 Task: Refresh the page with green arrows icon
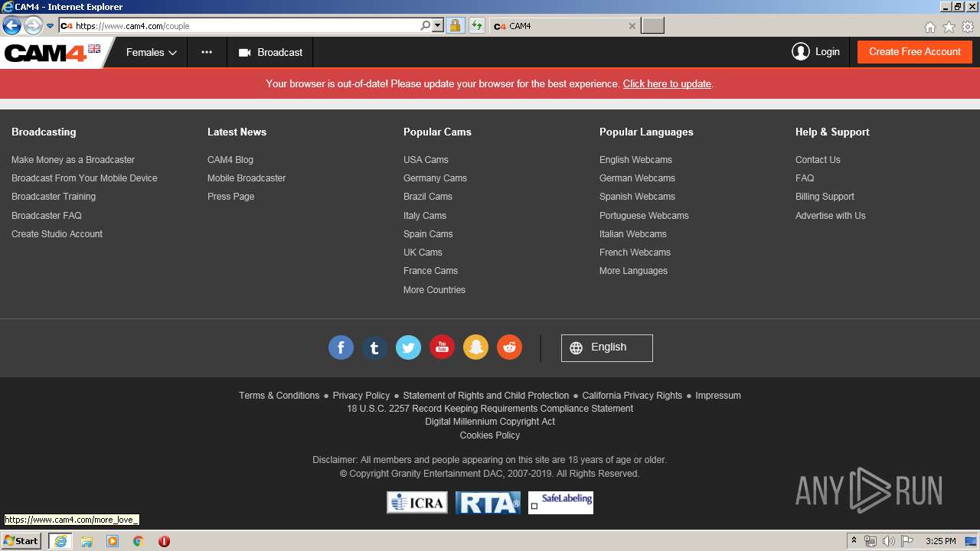(476, 26)
